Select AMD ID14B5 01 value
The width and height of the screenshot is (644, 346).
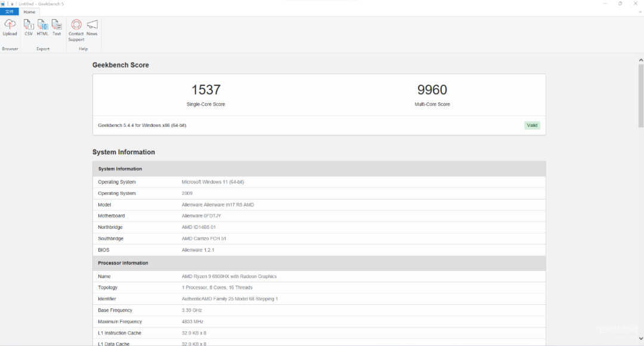coord(199,227)
